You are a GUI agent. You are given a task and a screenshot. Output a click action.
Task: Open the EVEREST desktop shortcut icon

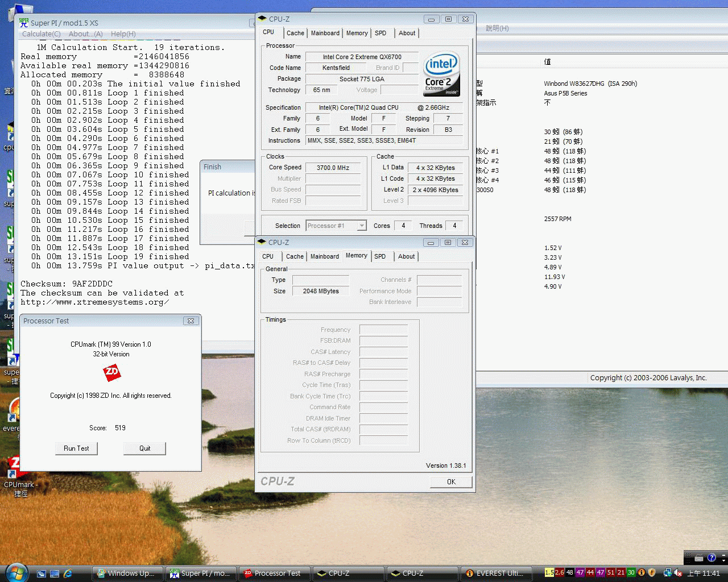click(x=13, y=409)
